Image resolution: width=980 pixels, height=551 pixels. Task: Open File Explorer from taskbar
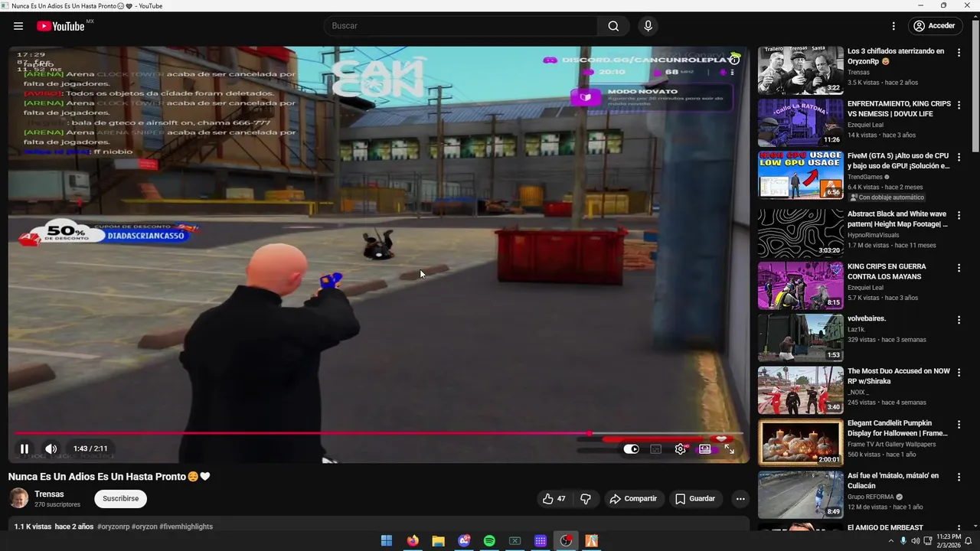click(x=438, y=541)
